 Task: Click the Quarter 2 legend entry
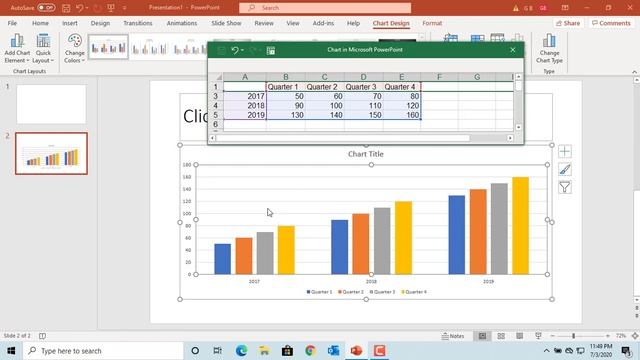click(x=351, y=292)
